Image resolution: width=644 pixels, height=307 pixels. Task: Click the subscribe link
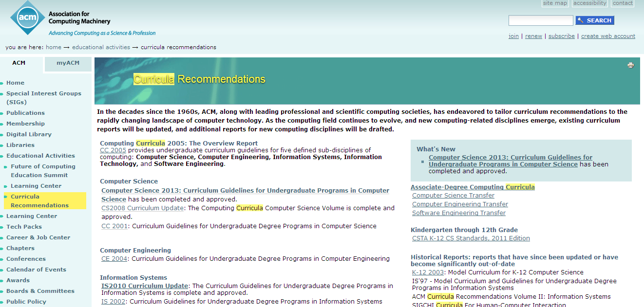pos(562,36)
